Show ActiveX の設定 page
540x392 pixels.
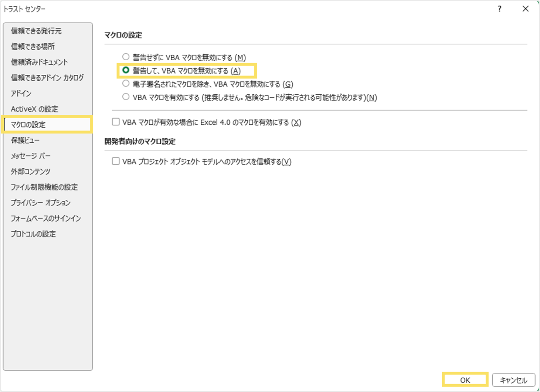click(x=34, y=109)
